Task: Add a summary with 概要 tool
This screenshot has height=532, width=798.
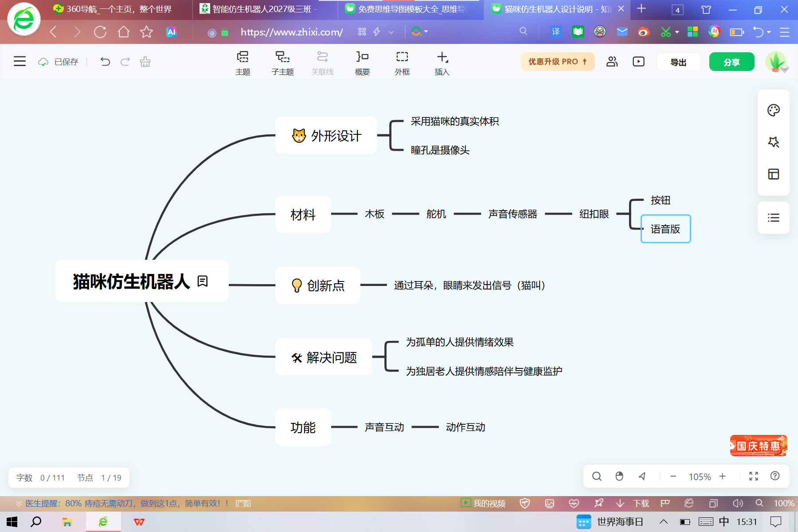Action: point(362,63)
